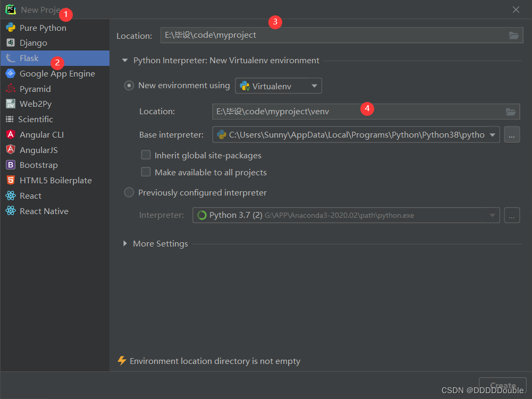
Task: Open the Virtualenv environment type dropdown
Action: pos(278,86)
